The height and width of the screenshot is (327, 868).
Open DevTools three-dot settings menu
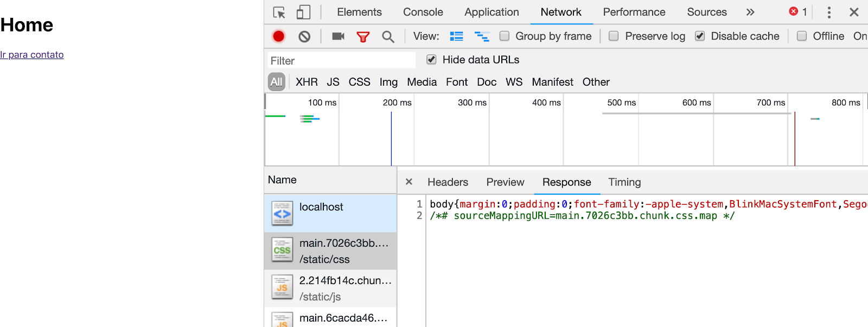click(829, 12)
